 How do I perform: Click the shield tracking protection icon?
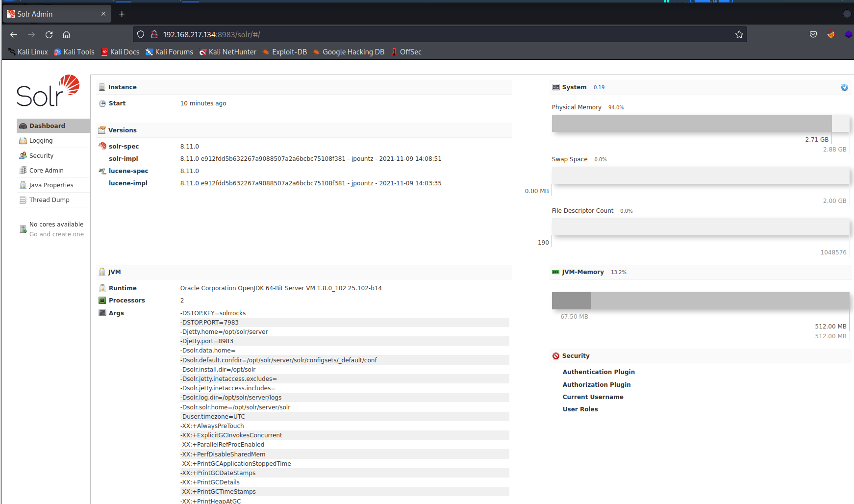pyautogui.click(x=141, y=35)
